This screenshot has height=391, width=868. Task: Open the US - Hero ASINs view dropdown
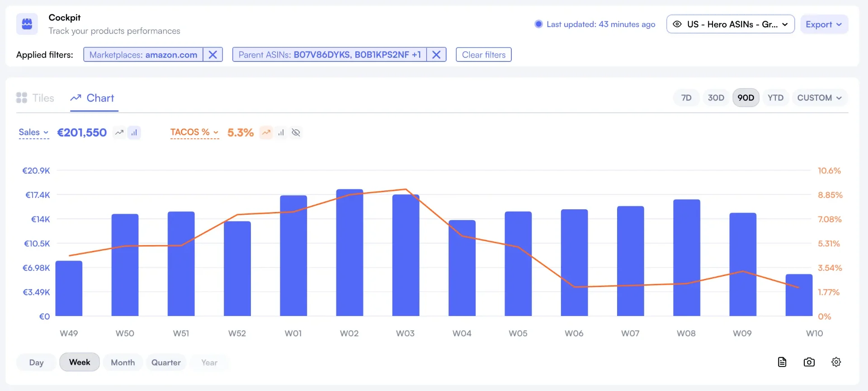point(730,24)
